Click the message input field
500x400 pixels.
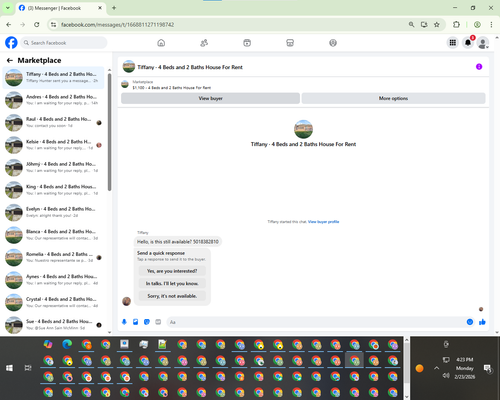pyautogui.click(x=317, y=322)
